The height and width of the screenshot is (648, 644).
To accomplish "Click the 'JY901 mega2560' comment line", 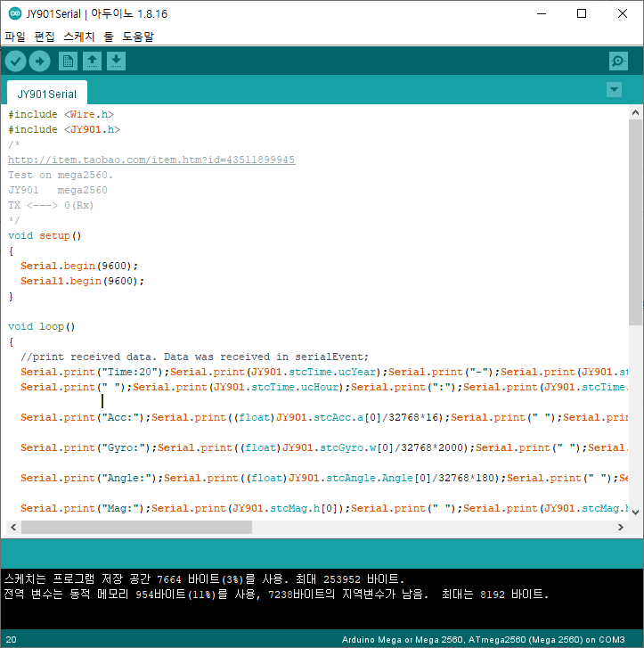I will point(58,190).
